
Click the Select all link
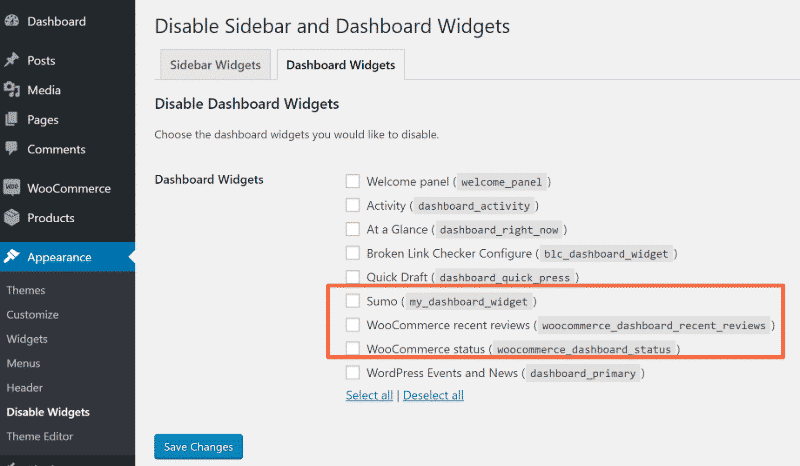(369, 395)
